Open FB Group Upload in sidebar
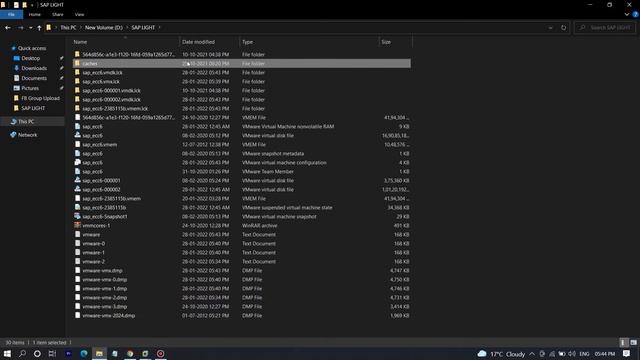Viewport: 640px width, 360px height. click(x=40, y=98)
